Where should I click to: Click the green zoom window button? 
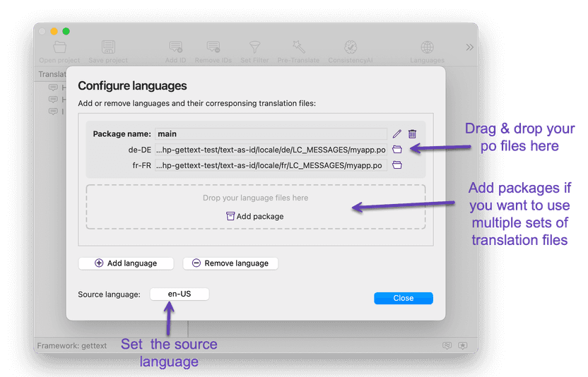(x=66, y=31)
